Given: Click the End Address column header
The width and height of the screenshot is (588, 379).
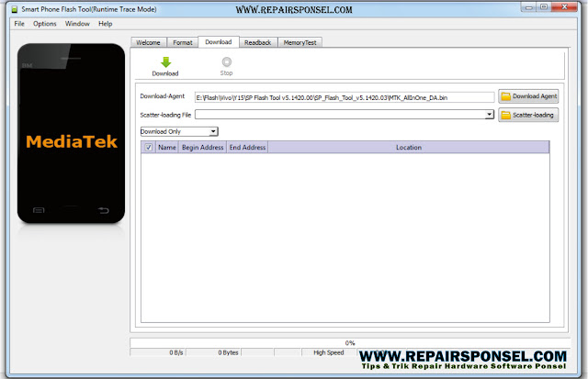Looking at the screenshot, I should click(247, 147).
